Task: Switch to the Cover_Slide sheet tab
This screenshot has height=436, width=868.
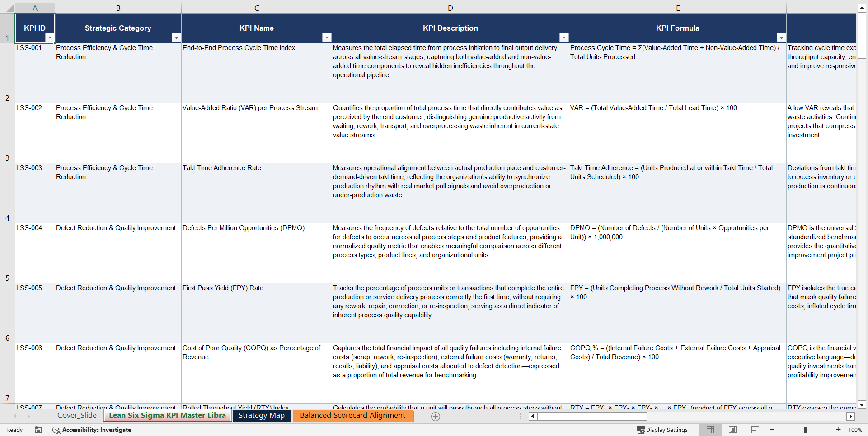Action: pos(77,416)
